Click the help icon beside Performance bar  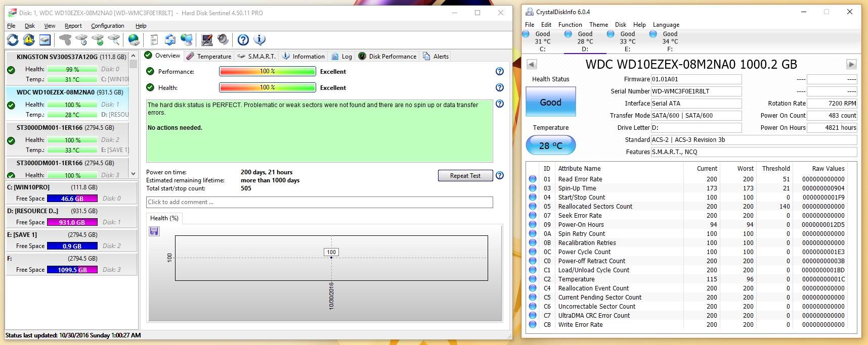click(500, 71)
